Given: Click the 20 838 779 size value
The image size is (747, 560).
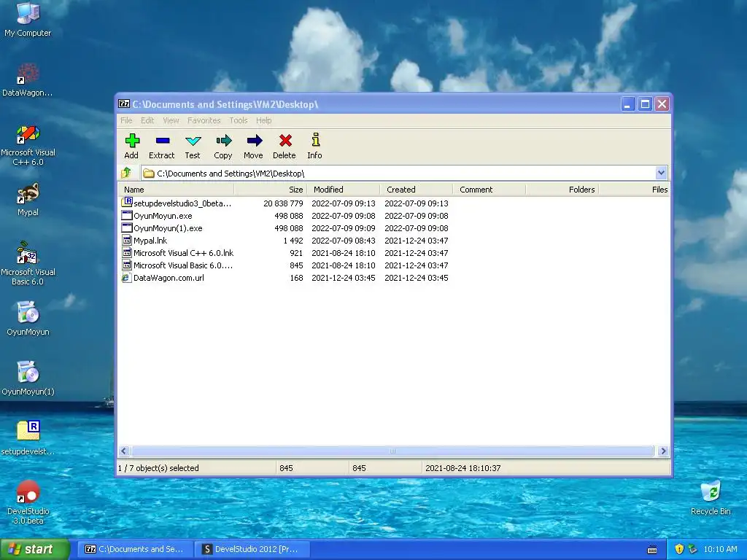Looking at the screenshot, I should click(x=283, y=203).
